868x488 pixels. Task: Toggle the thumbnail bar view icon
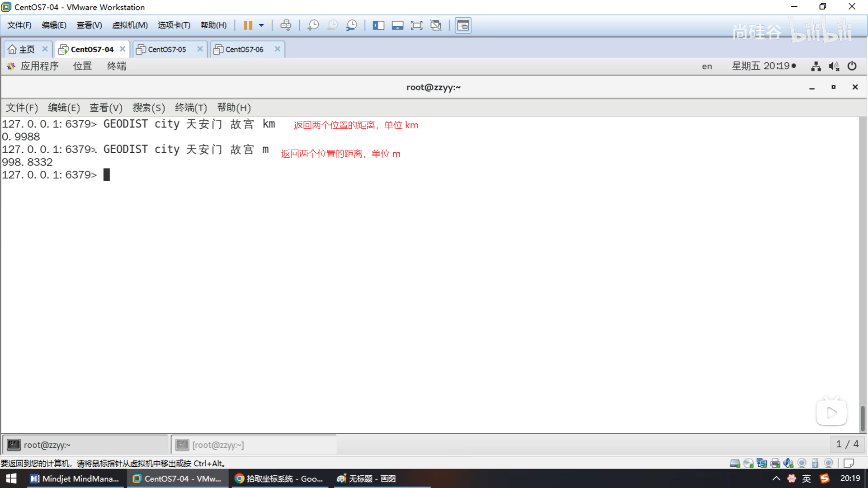[x=397, y=25]
